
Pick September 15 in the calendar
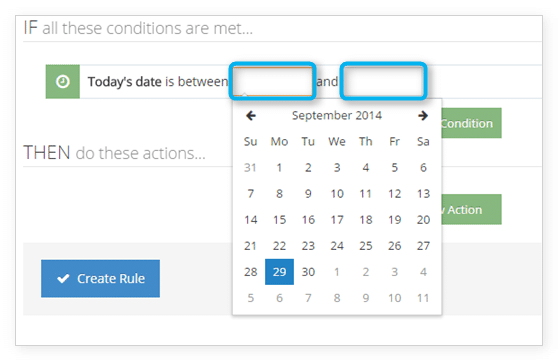pos(279,220)
